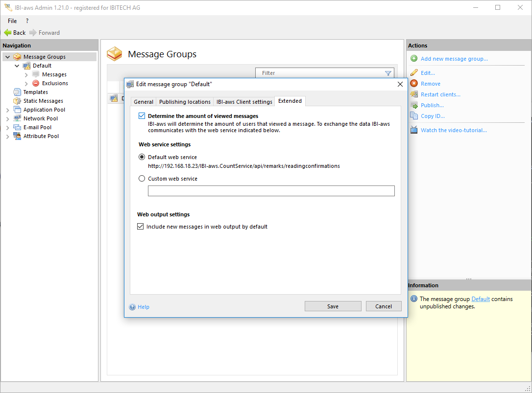Screen dimensions: 532x393
Task: Expand the Application Pool tree node
Action: click(x=7, y=110)
